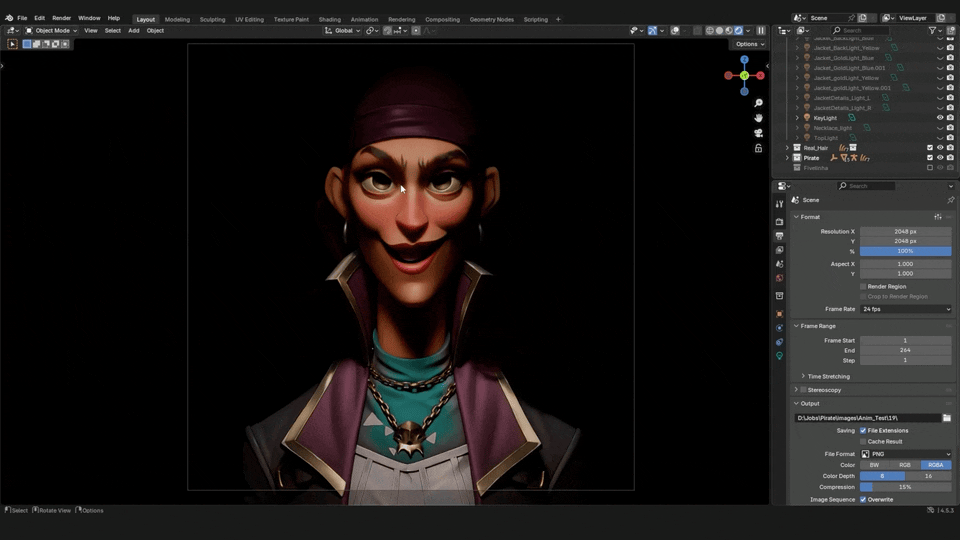
Task: Click the viewport Options button
Action: pyautogui.click(x=748, y=44)
